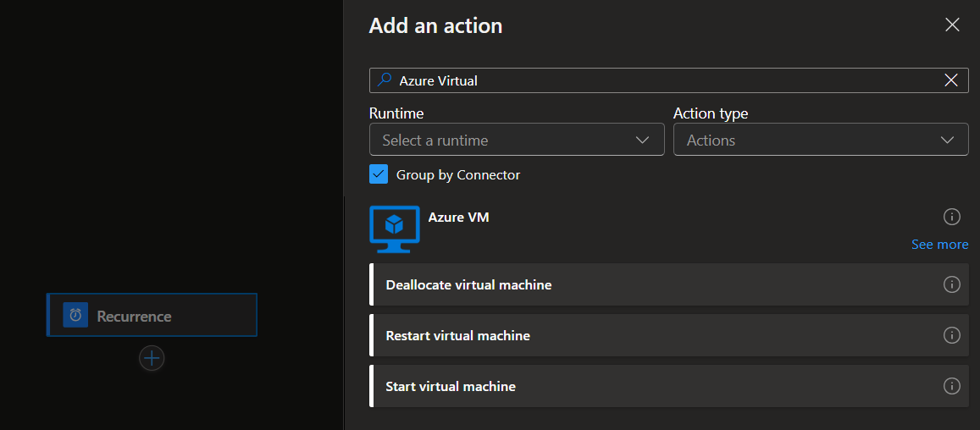Click the Azure VM connector title

click(459, 217)
